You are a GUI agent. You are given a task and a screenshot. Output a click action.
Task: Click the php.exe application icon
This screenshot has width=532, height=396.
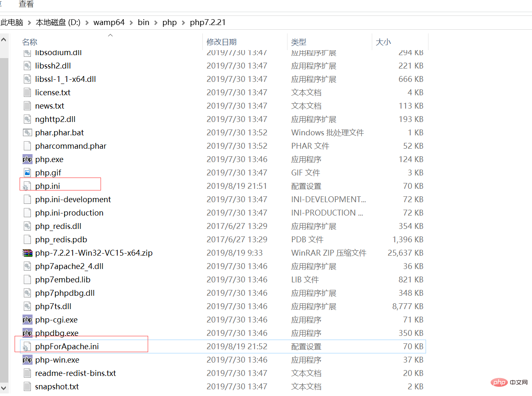28,159
